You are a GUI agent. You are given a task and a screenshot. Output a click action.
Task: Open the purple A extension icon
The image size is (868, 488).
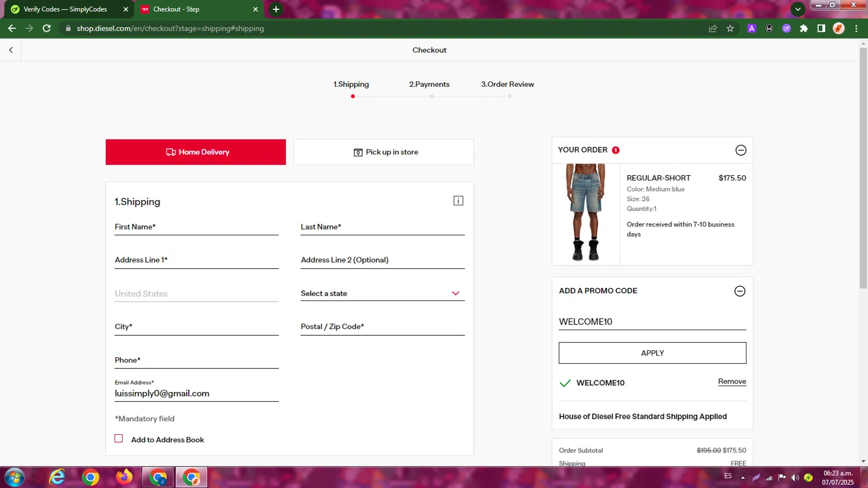click(752, 28)
